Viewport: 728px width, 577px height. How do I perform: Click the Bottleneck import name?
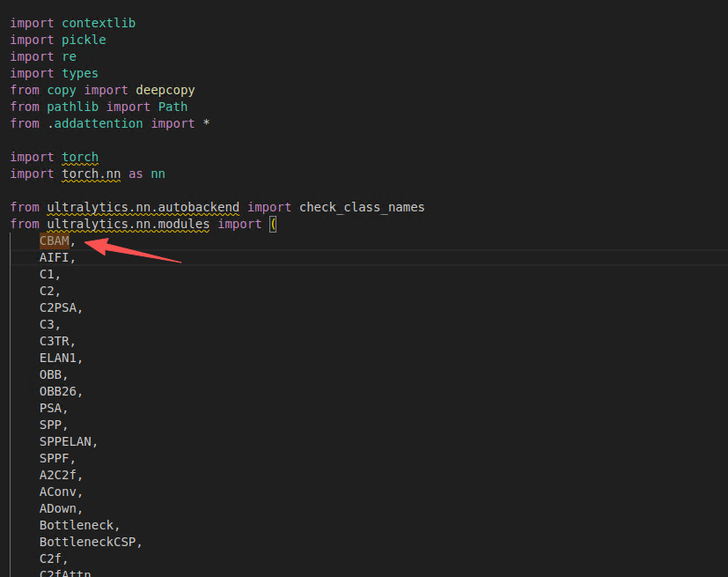77,525
